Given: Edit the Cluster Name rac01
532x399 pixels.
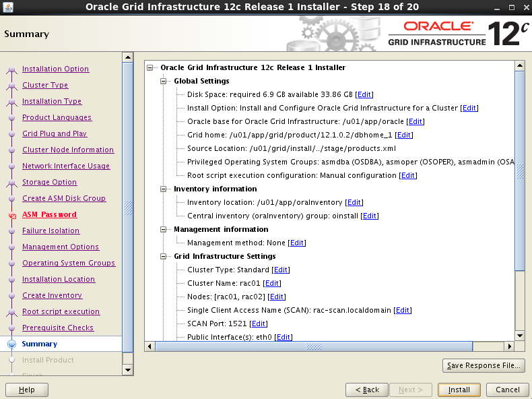Looking at the screenshot, I should [x=272, y=283].
